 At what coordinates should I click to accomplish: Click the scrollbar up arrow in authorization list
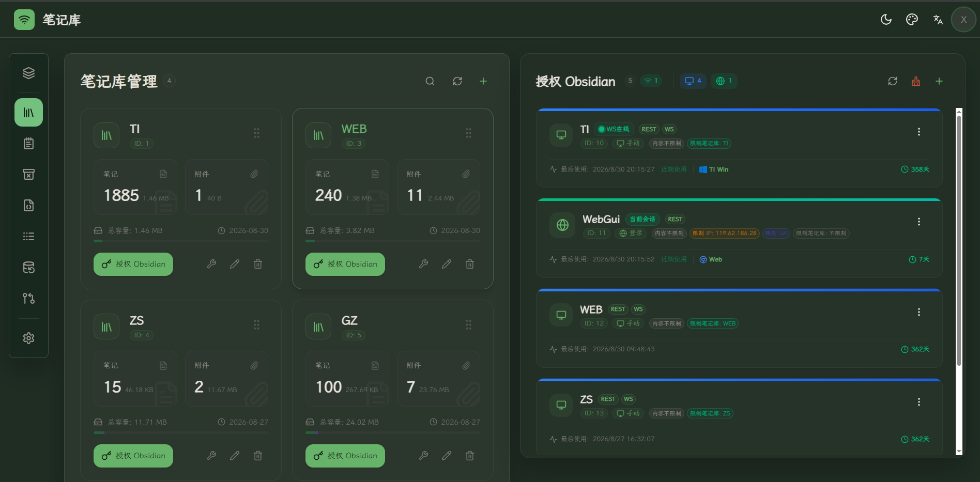point(959,111)
